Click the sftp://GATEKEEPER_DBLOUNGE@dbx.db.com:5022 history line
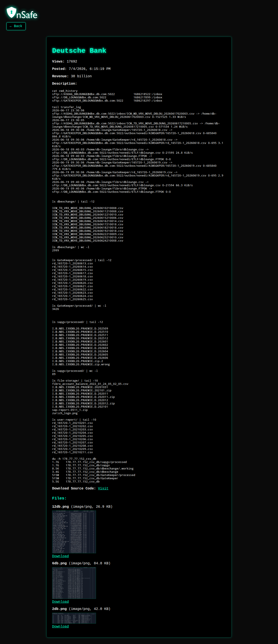 [88, 101]
